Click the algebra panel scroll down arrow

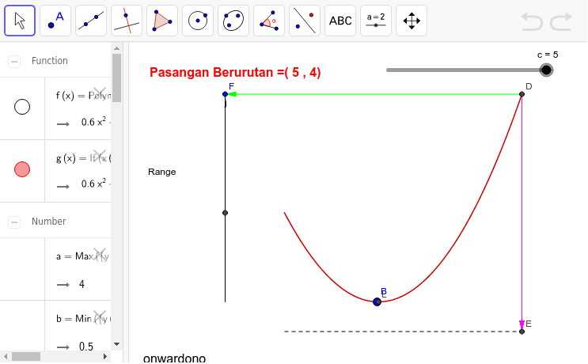(116, 344)
